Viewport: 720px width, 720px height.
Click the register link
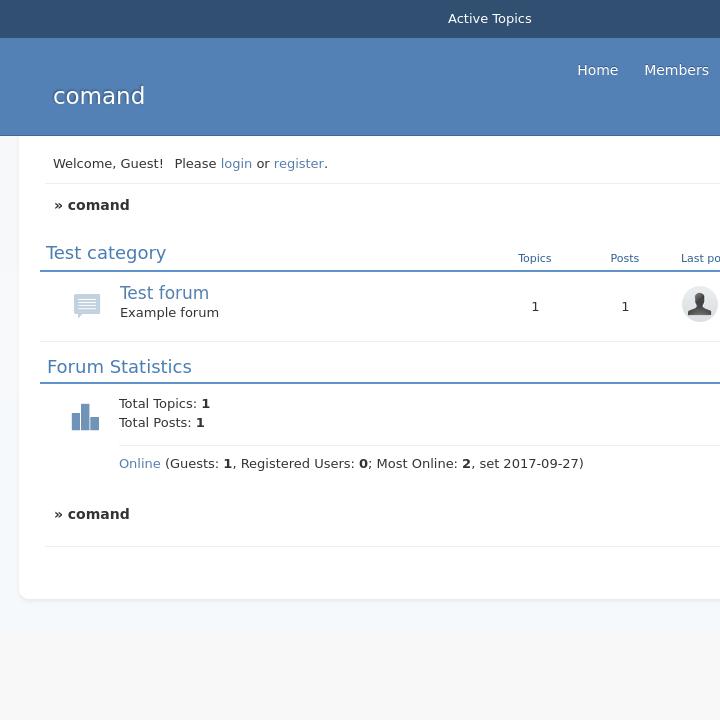298,163
